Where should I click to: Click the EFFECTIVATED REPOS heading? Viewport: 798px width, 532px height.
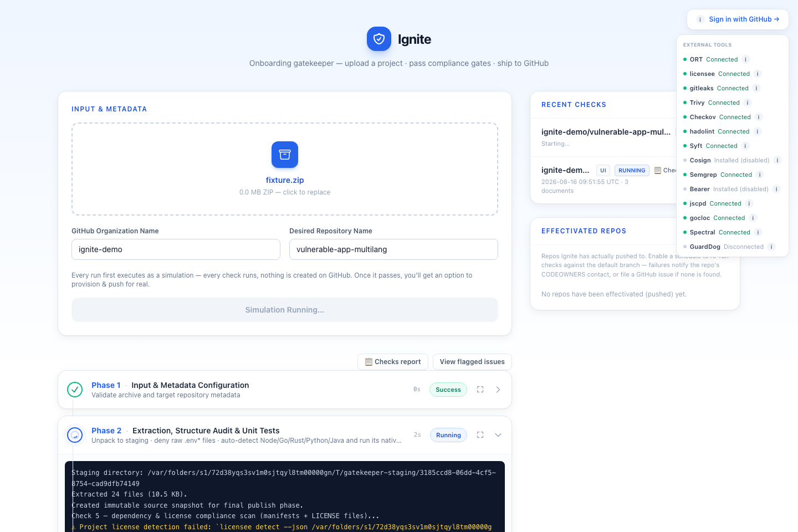[x=584, y=231]
